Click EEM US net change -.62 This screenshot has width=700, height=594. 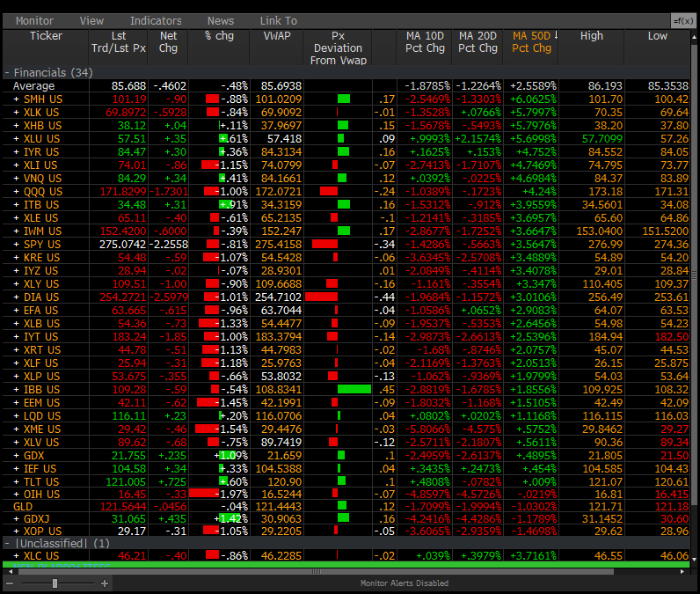point(176,403)
